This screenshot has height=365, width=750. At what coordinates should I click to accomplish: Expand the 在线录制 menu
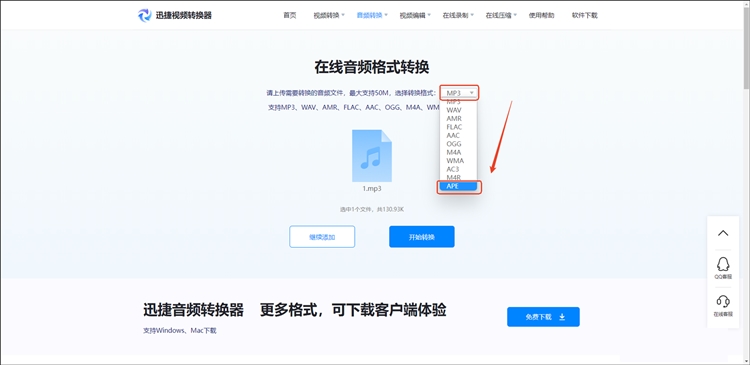[x=458, y=15]
